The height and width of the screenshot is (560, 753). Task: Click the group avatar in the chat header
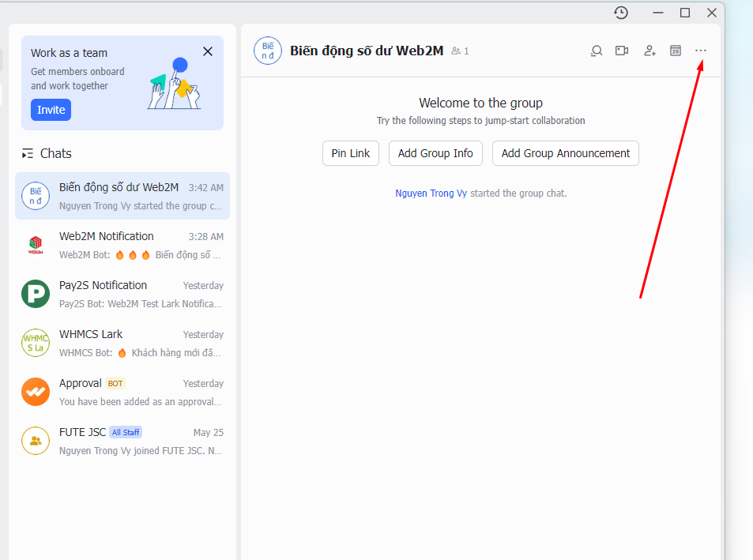[268, 51]
